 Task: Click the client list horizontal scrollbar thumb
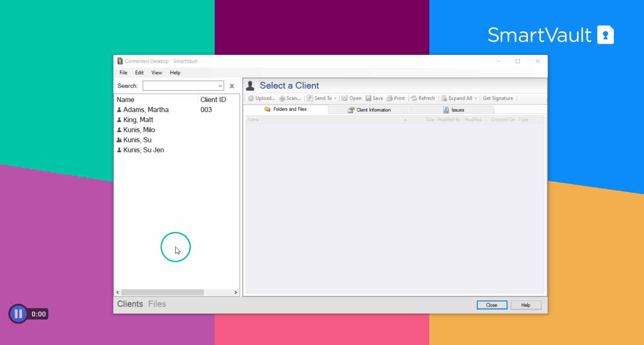(x=163, y=292)
